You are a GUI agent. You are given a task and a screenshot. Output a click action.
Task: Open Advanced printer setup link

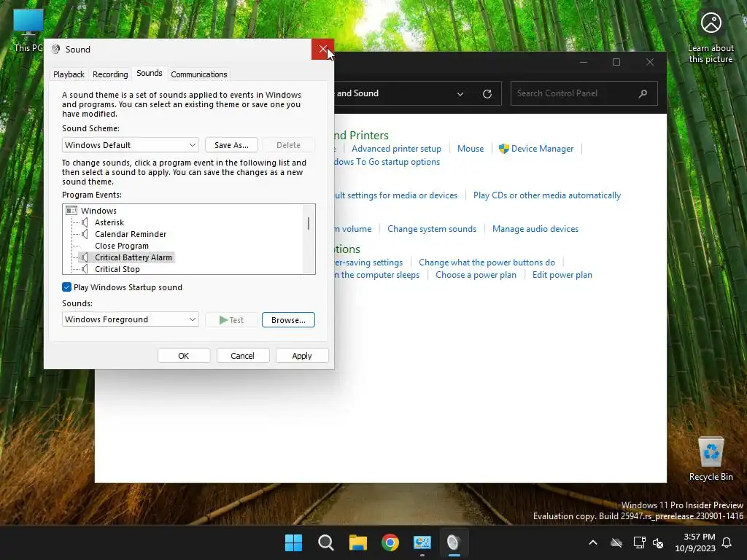396,149
